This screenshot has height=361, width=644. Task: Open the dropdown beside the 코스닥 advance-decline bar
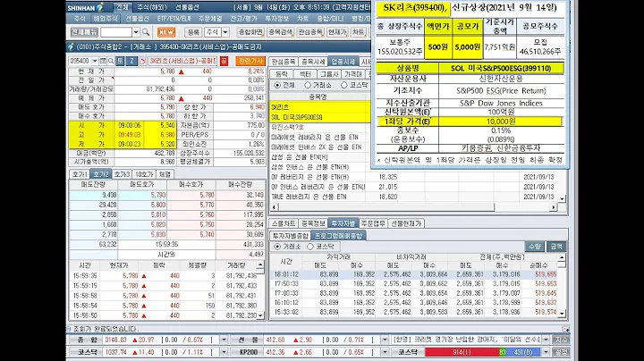point(546,352)
